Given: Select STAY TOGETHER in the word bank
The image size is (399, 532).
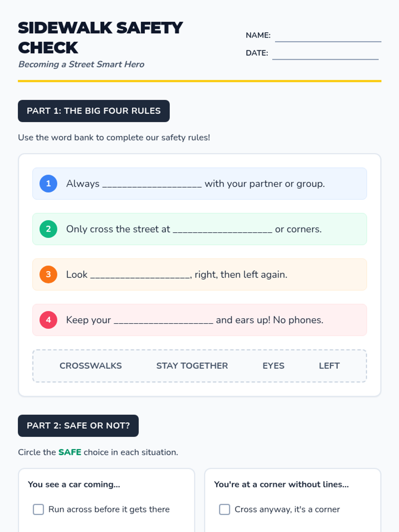Looking at the screenshot, I should coord(192,366).
